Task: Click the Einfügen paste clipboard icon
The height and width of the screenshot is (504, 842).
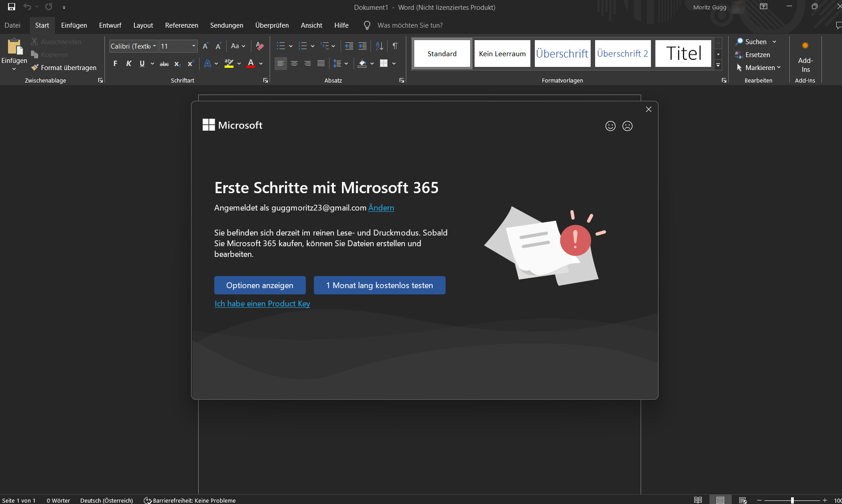Action: coord(14,46)
